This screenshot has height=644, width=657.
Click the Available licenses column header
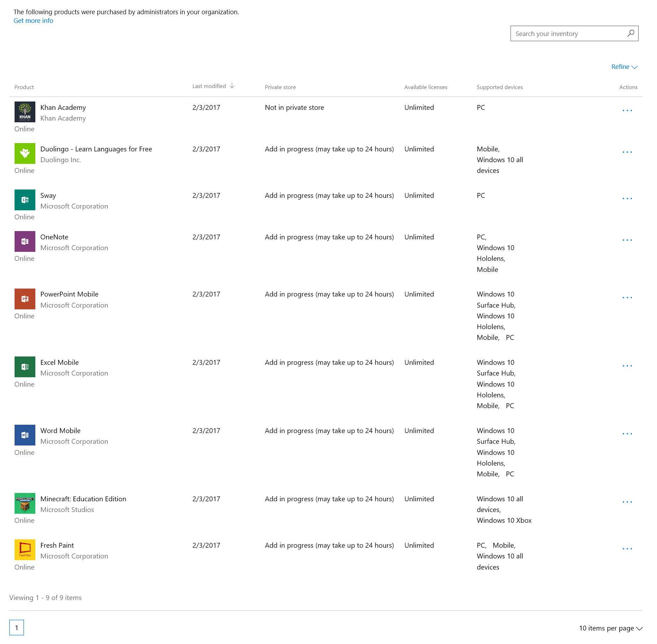point(426,87)
